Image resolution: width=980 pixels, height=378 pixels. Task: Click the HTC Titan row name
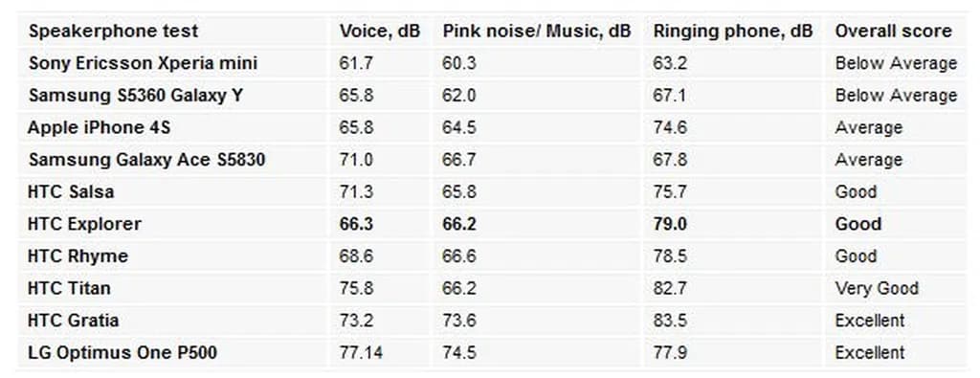(x=69, y=288)
